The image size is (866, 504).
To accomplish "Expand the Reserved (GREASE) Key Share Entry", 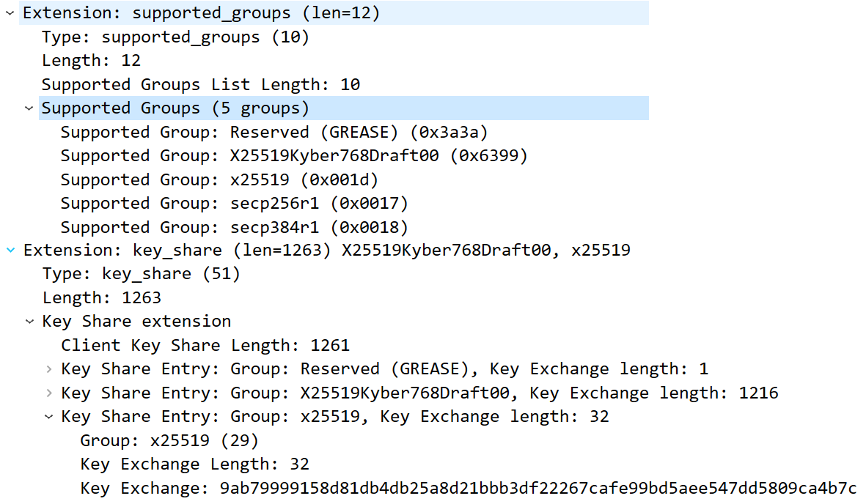I will (48, 368).
